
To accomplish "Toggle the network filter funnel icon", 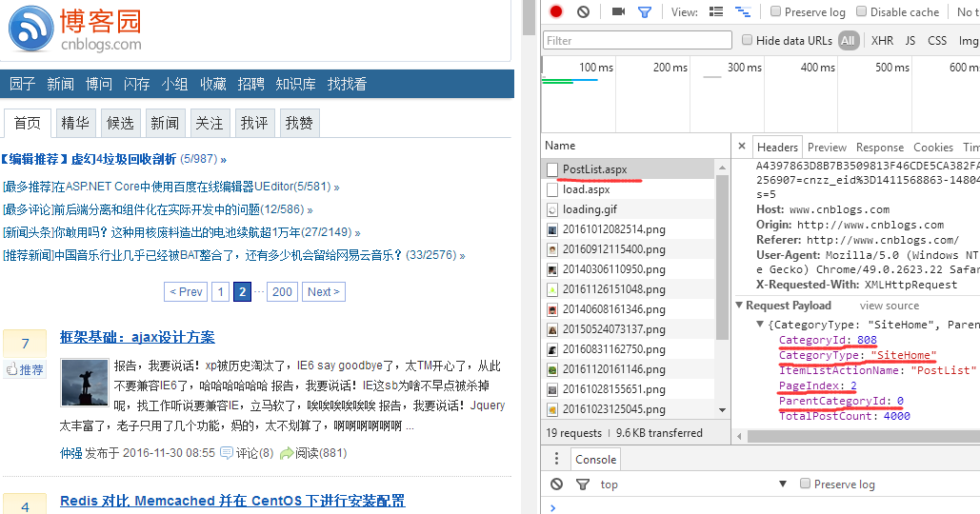I will 645,11.
